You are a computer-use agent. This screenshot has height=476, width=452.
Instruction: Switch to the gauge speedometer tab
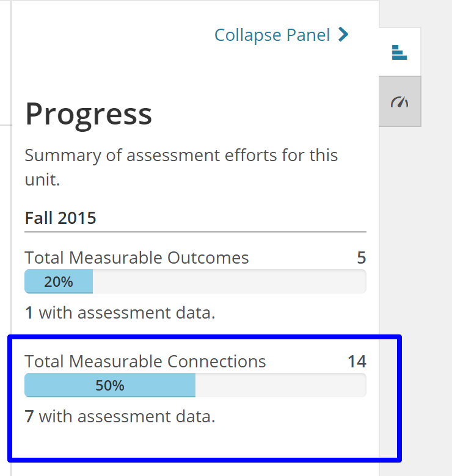399,101
